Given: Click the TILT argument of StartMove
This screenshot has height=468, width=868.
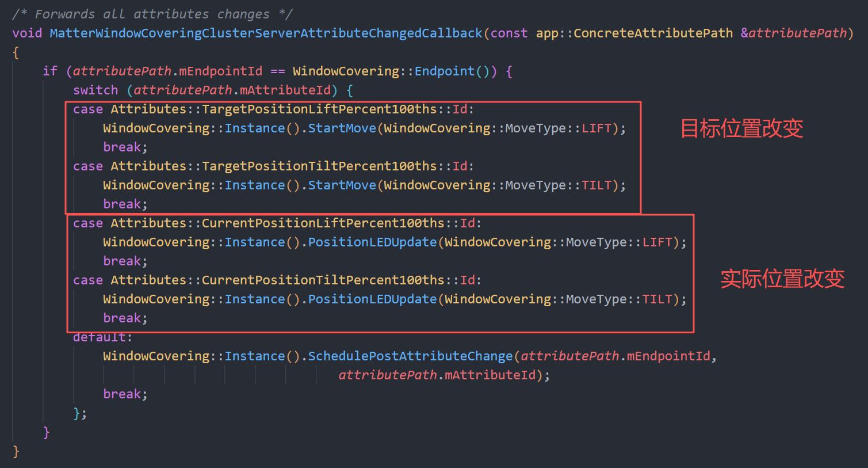Looking at the screenshot, I should pos(596,185).
